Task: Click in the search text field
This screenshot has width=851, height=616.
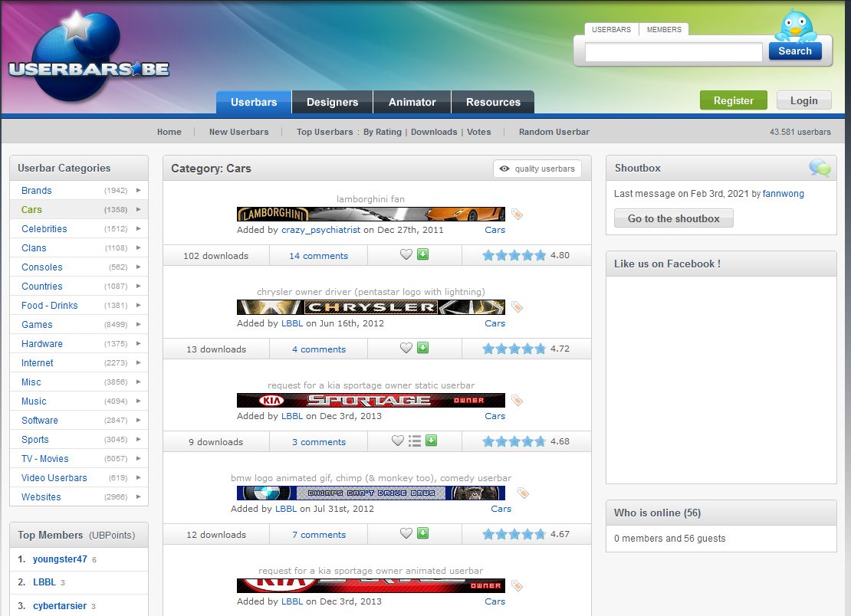Action: [674, 52]
